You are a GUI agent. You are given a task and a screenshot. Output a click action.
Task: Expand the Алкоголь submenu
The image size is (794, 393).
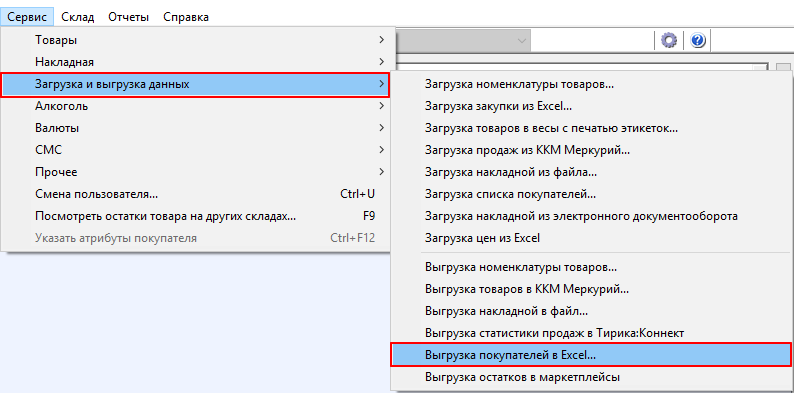point(195,106)
